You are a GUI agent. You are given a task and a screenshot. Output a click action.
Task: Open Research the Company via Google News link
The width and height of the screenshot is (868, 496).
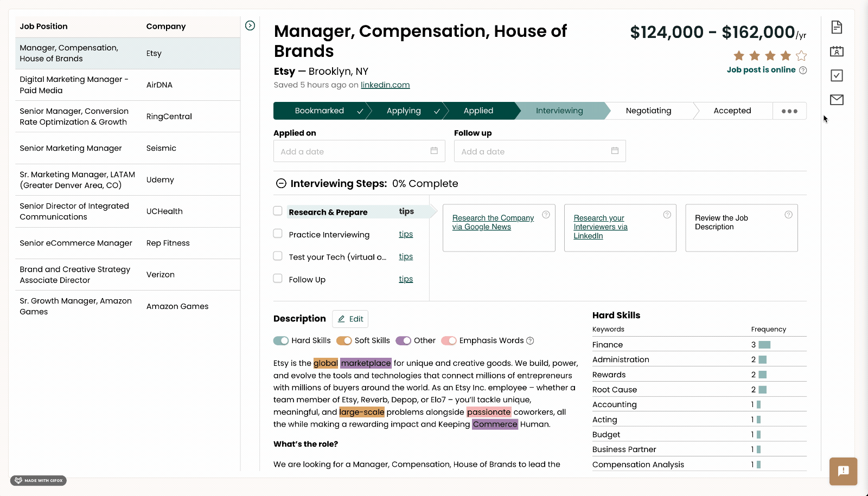coord(493,222)
